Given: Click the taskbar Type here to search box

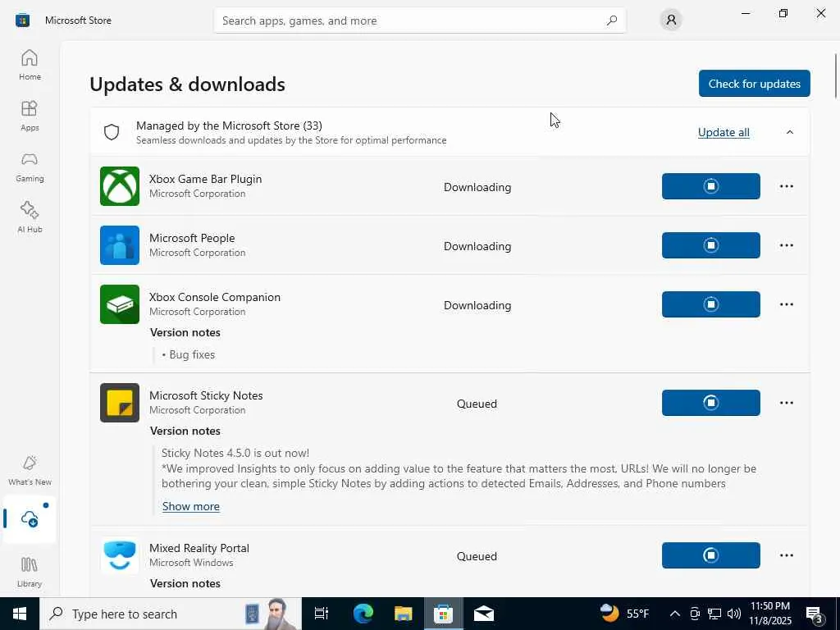Looking at the screenshot, I should tap(171, 614).
